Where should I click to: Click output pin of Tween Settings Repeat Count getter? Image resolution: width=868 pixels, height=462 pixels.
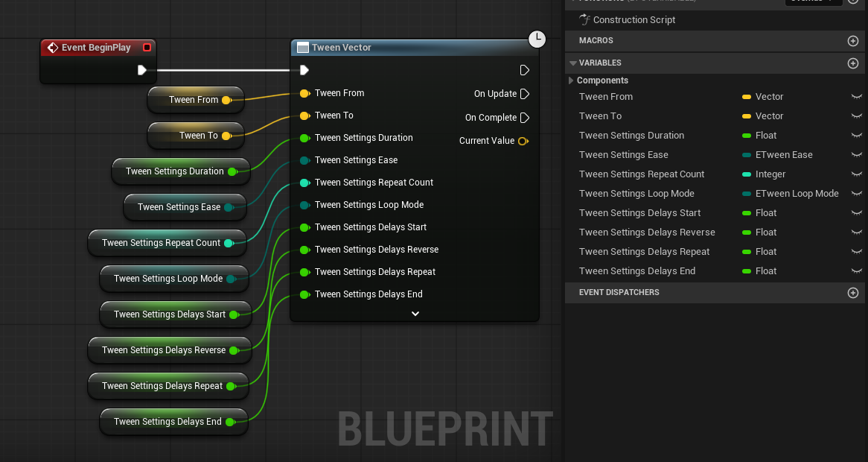tap(229, 243)
